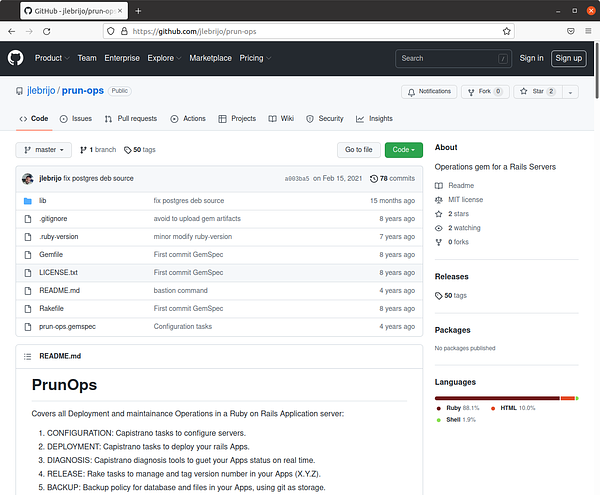Click the lib folder icon

coord(28,201)
